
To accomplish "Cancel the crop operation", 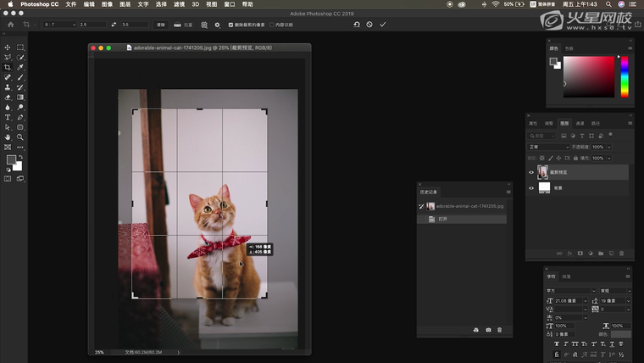I will pos(369,25).
